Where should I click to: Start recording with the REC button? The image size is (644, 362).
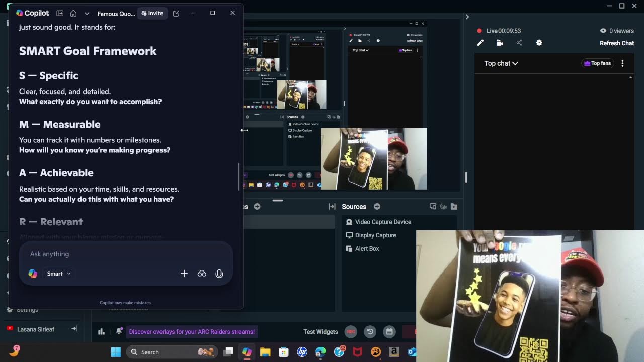[351, 332]
